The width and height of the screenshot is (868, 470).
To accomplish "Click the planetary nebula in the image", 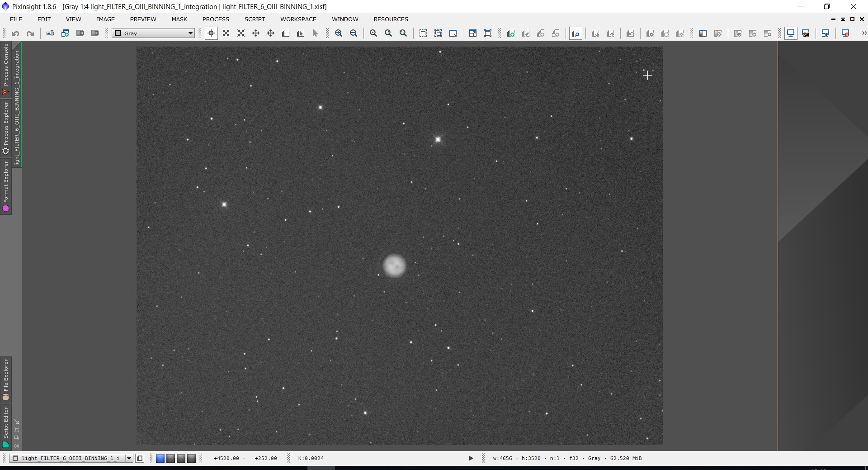I will [x=394, y=266].
